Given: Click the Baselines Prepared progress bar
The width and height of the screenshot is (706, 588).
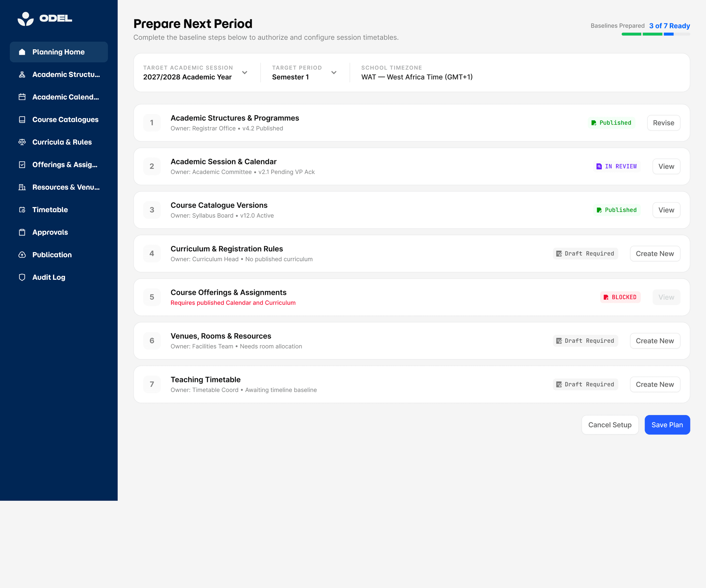Looking at the screenshot, I should tap(656, 34).
